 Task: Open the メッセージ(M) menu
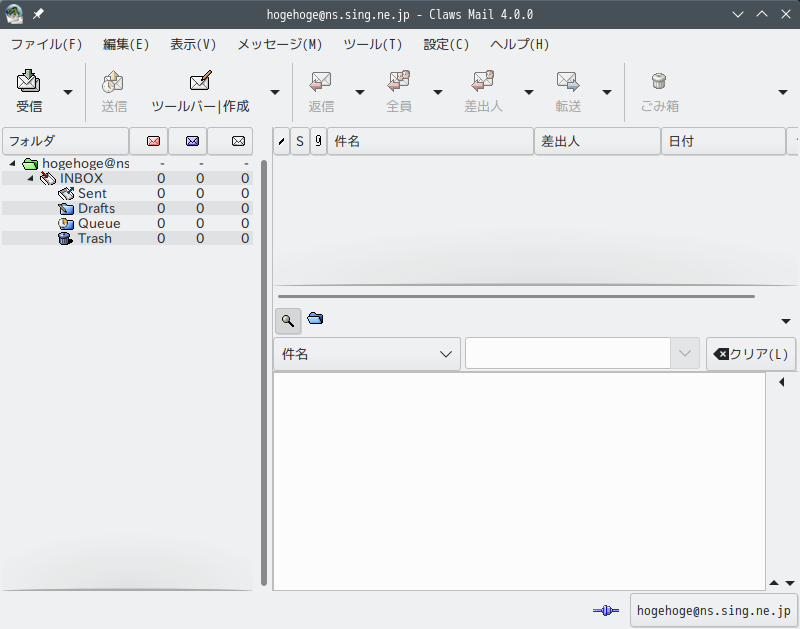280,44
